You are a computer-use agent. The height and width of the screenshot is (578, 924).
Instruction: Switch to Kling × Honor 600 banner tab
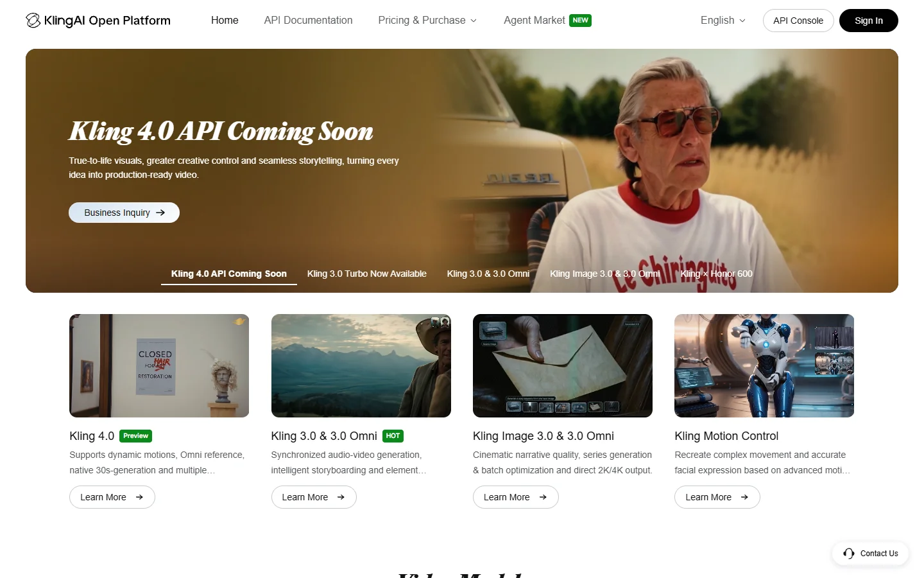coord(717,274)
